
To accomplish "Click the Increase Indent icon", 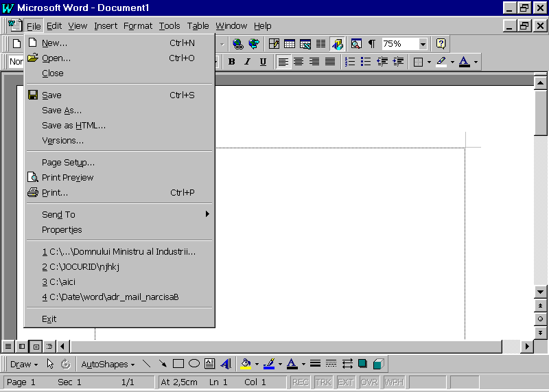I will point(398,62).
